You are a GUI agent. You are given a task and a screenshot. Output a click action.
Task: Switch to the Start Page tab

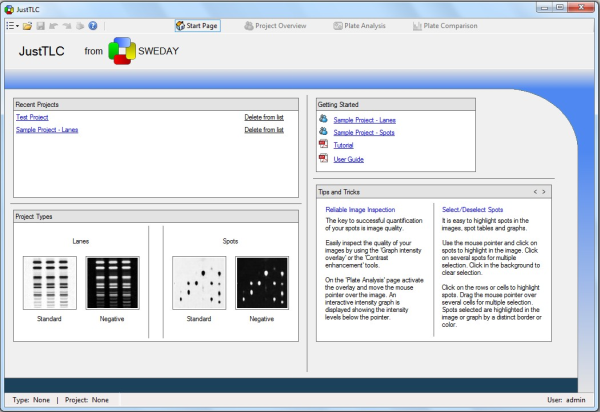tap(197, 26)
